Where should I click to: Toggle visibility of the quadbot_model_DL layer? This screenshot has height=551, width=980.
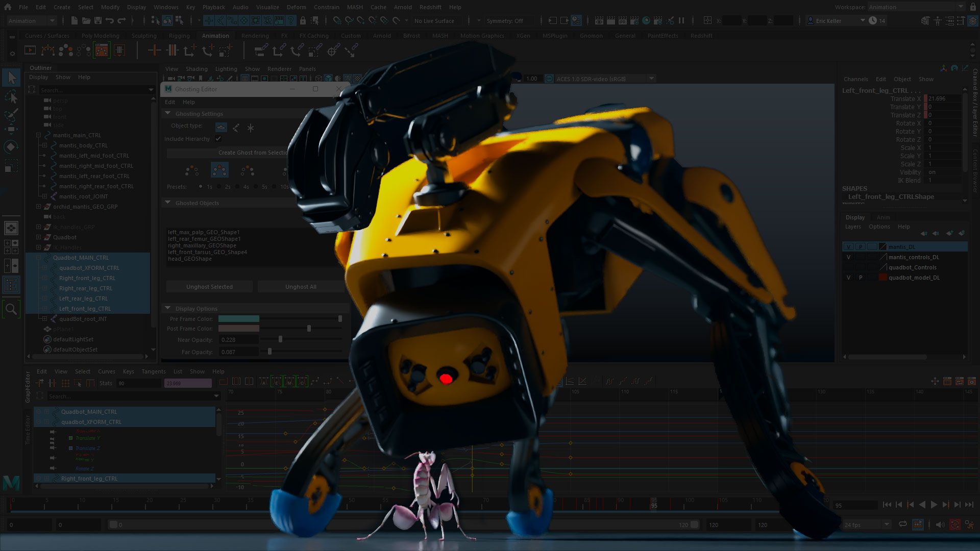pyautogui.click(x=848, y=278)
